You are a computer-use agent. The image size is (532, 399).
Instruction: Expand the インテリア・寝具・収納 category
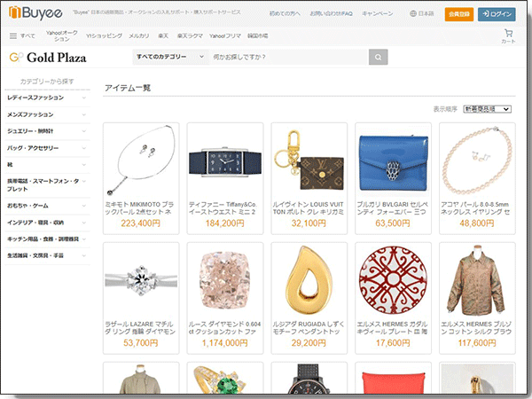pos(47,223)
